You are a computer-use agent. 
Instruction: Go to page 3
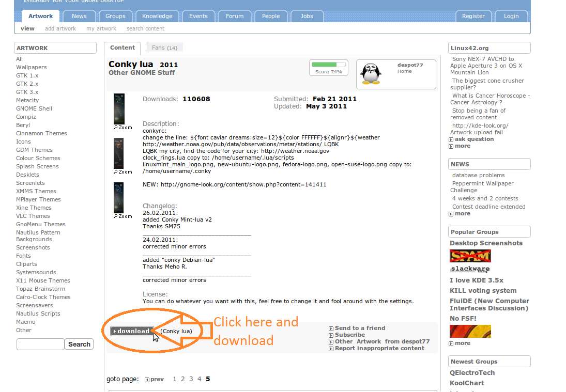click(x=191, y=379)
